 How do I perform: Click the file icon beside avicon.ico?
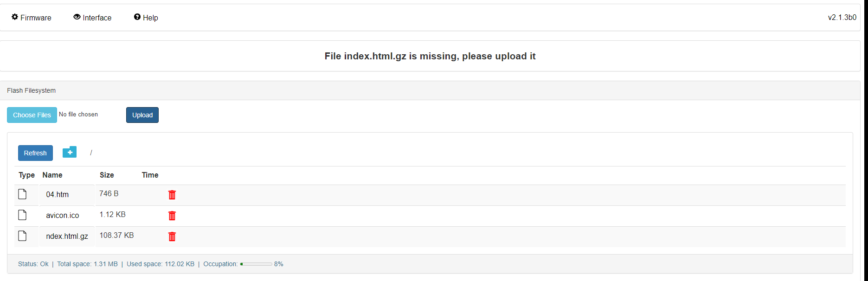click(22, 215)
